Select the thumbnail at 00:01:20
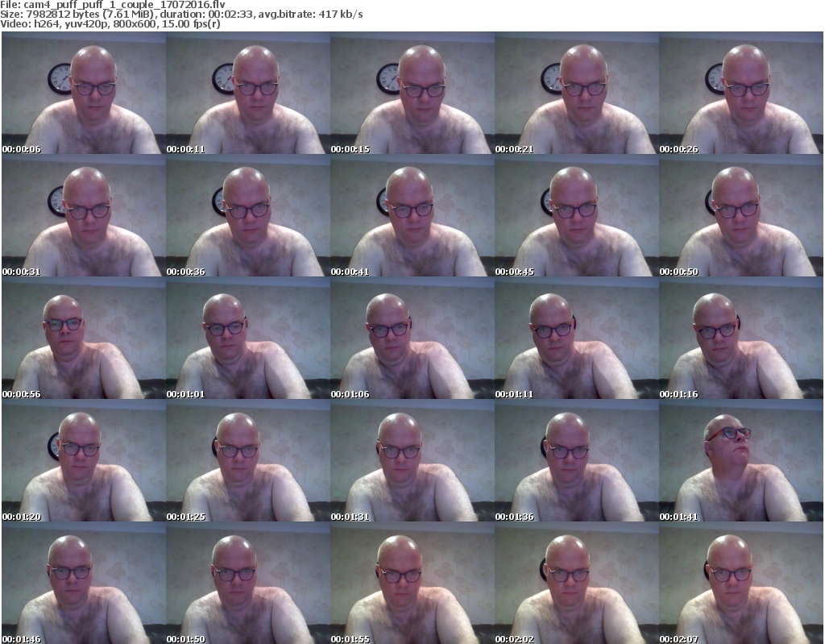Image resolution: width=825 pixels, height=644 pixels. pyautogui.click(x=84, y=460)
